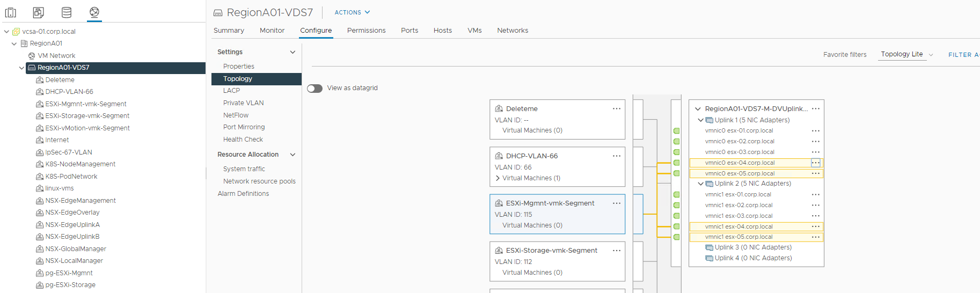980x293 pixels.
Task: Collapse the Settings section chevron
Action: 292,52
